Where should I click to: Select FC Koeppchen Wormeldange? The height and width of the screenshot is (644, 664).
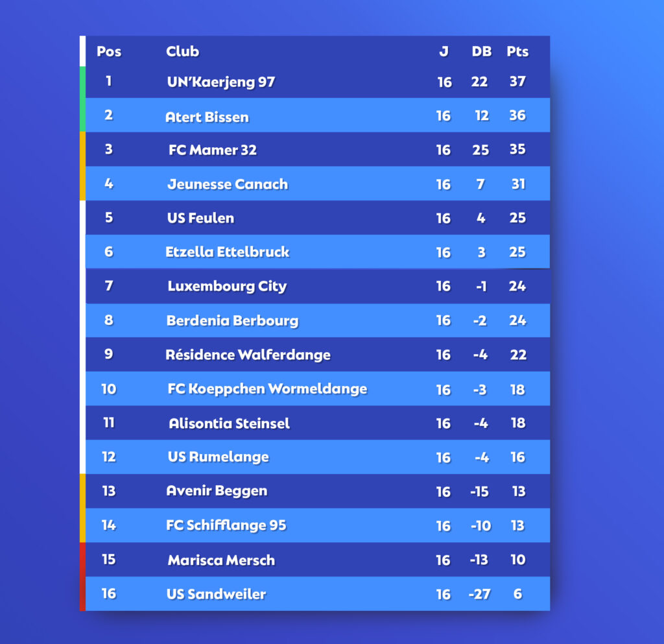[x=267, y=389]
